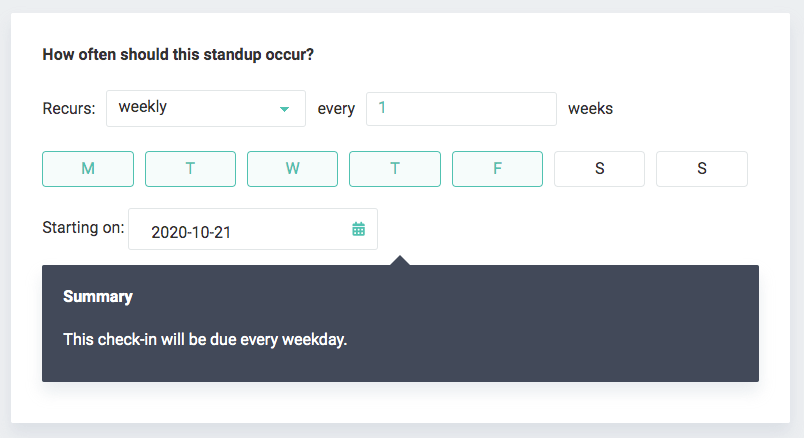Toggle the Monday 'M' day button

pos(88,169)
